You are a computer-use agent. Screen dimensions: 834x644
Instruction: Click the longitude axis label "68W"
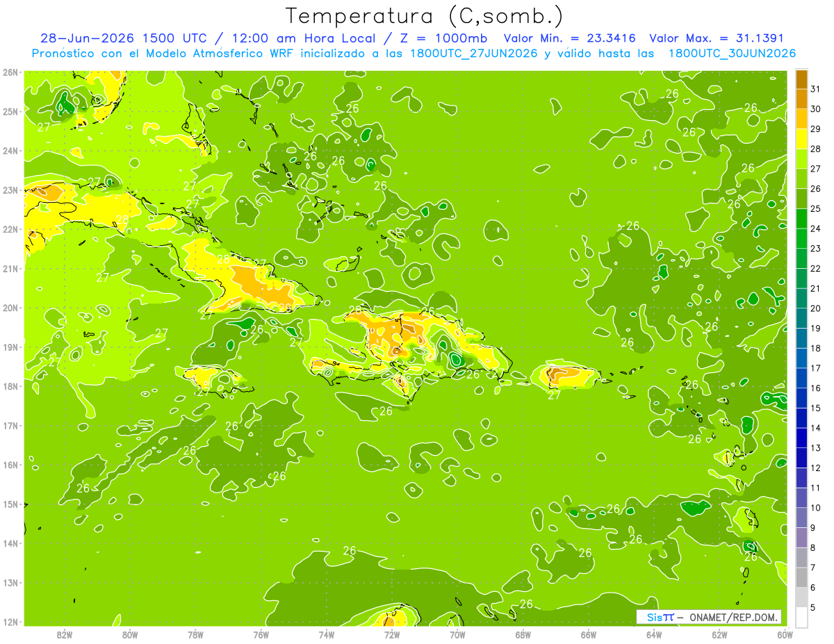523,634
